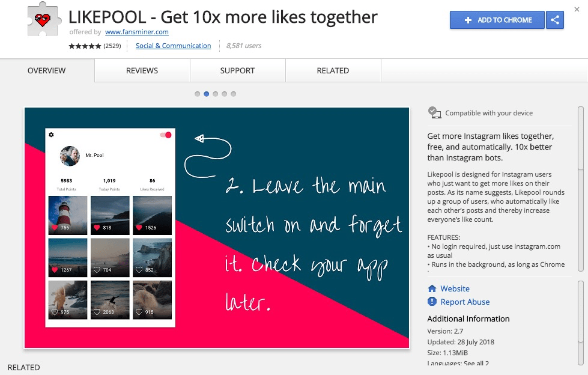
Task: Add LIKEPOOL extension to Chrome
Action: click(497, 20)
